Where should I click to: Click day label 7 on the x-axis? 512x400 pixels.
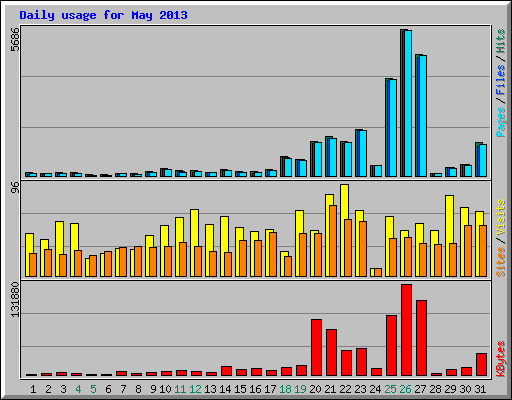coord(123,389)
